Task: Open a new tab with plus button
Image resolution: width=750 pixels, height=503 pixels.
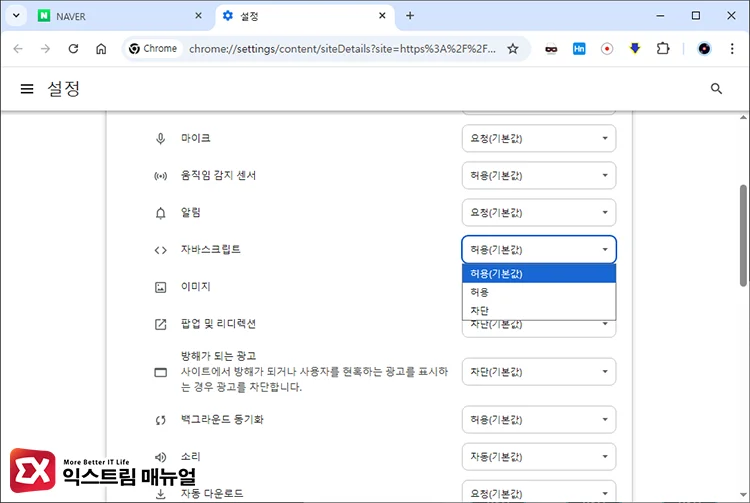Action: [410, 16]
